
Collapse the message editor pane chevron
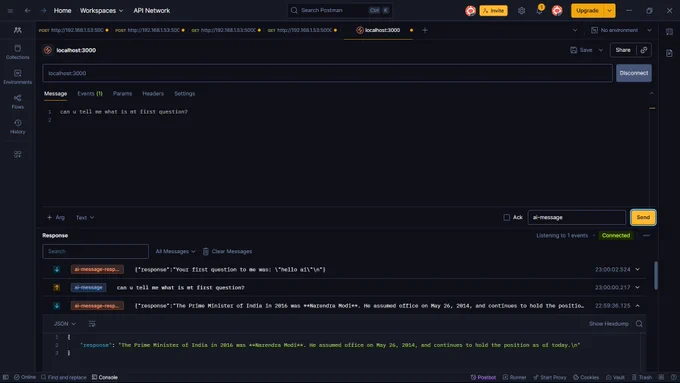(x=651, y=93)
